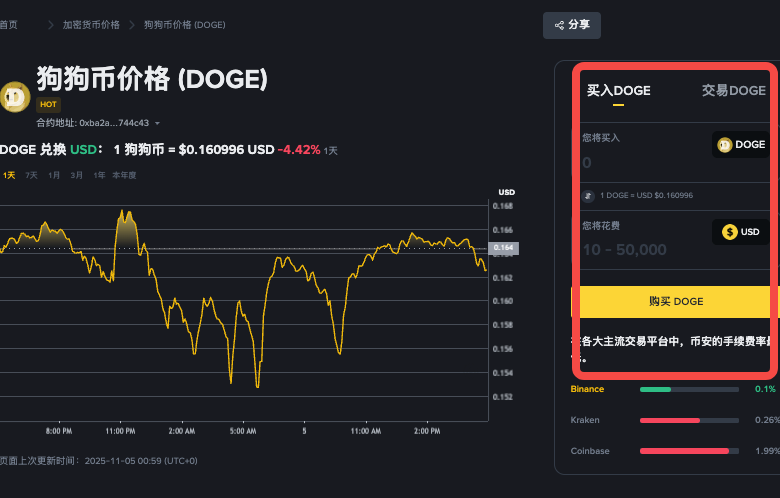Viewport: 780px width, 498px height.
Task: Click the Coinbase fee bar
Action: 689,451
